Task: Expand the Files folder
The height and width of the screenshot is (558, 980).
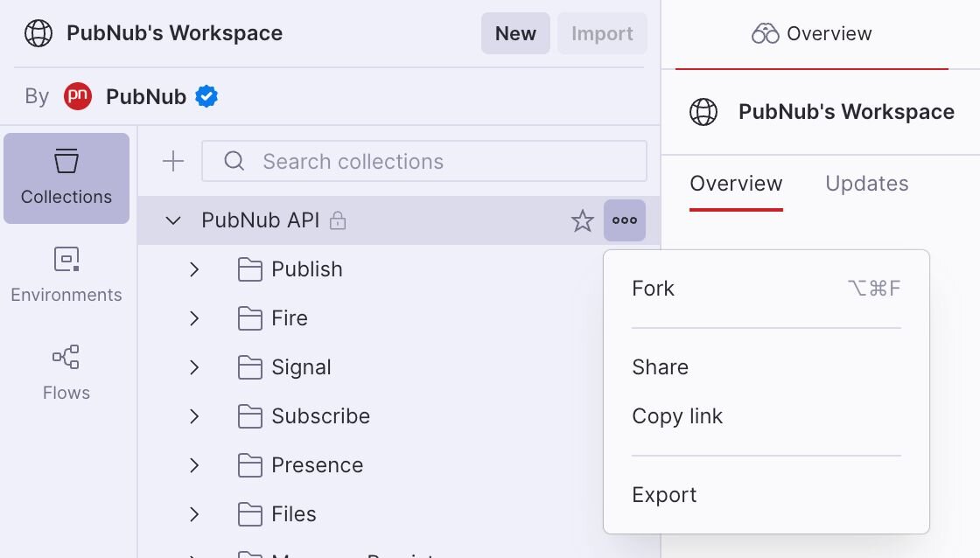Action: 194,513
